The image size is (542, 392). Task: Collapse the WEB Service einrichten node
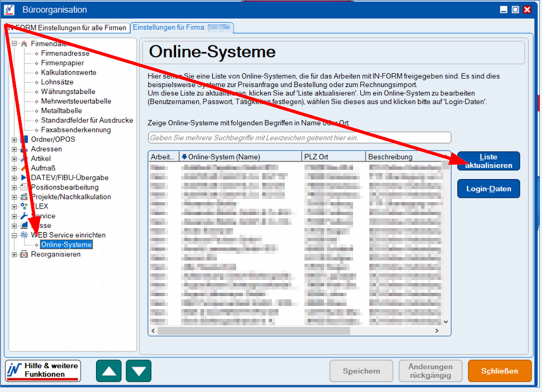pyautogui.click(x=14, y=235)
